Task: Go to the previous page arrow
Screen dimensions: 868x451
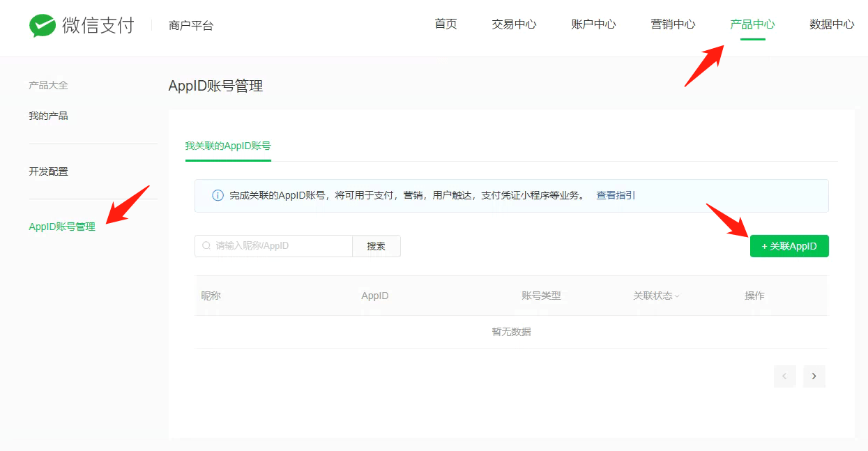Action: tap(784, 376)
